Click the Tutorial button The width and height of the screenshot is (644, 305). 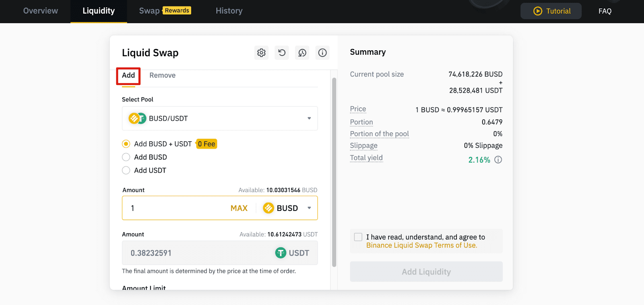coord(551,11)
